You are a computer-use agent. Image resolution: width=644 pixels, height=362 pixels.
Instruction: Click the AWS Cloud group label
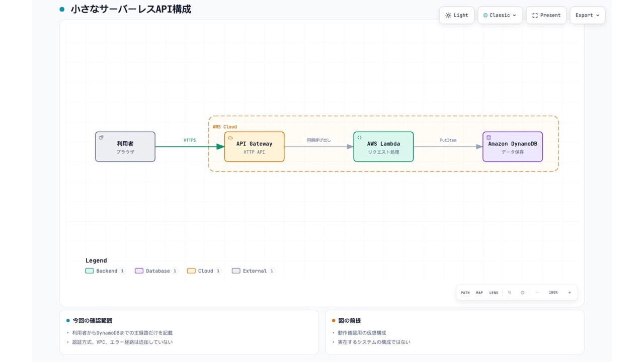(x=224, y=127)
